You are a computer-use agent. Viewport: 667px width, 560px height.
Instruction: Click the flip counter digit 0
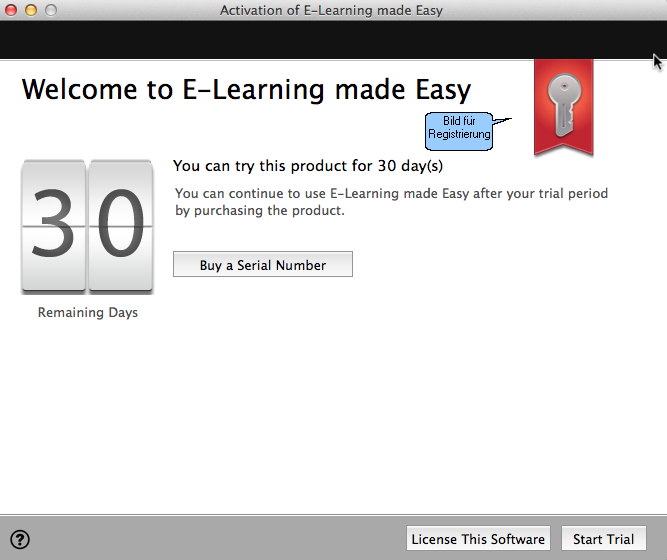(120, 225)
